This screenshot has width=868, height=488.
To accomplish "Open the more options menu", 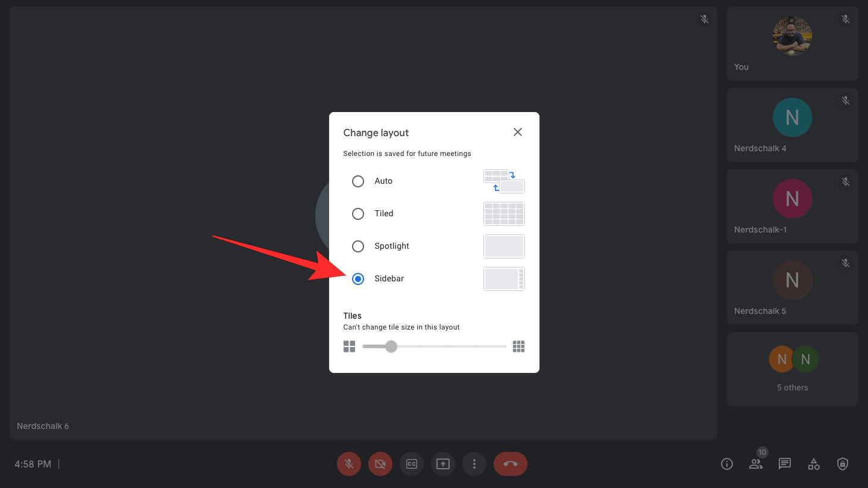I will point(474,463).
